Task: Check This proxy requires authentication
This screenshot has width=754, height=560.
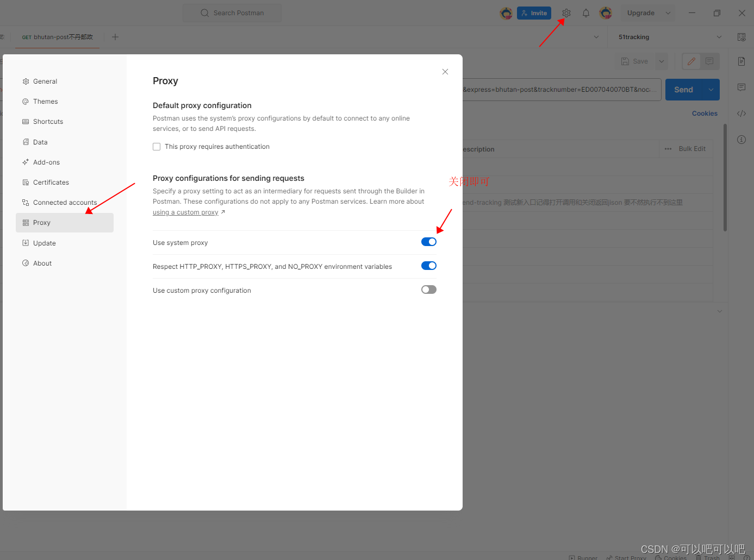Action: [x=157, y=147]
